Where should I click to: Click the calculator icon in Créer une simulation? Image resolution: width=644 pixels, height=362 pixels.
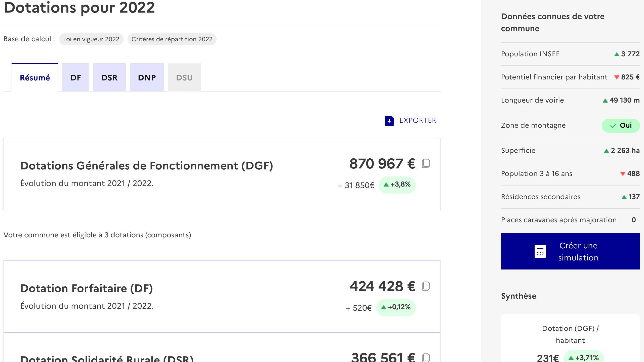[540, 251]
